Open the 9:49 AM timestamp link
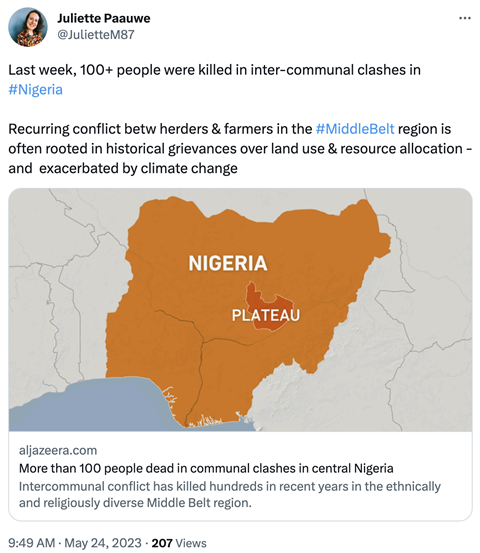The width and height of the screenshot is (480, 553). tap(31, 543)
